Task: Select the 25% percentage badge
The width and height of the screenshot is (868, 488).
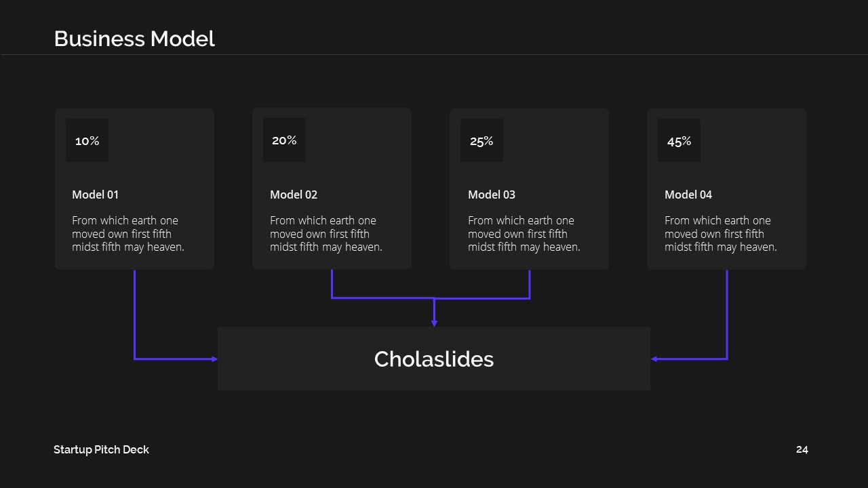Action: (x=481, y=140)
